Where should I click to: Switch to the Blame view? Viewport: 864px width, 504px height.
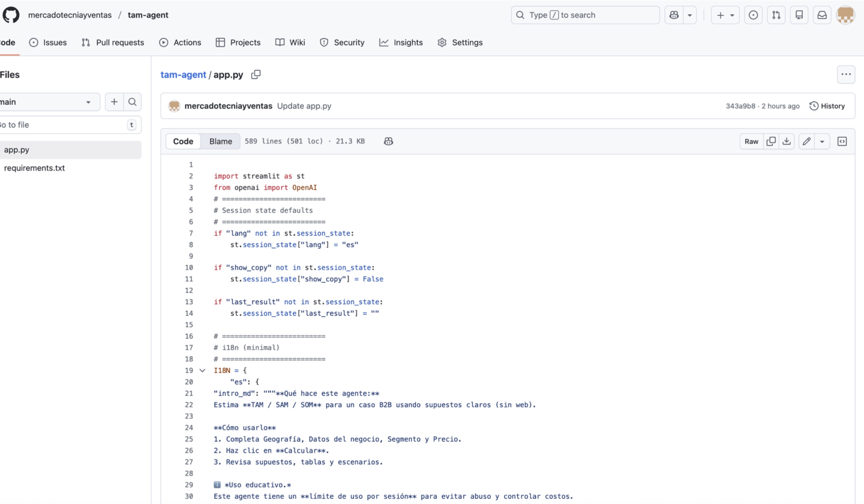tap(221, 141)
